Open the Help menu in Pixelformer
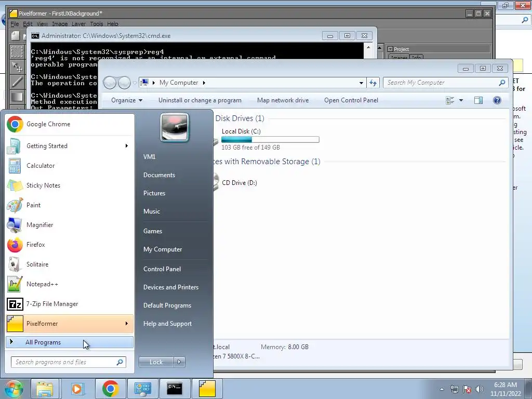The height and width of the screenshot is (399, 532). 113,24
